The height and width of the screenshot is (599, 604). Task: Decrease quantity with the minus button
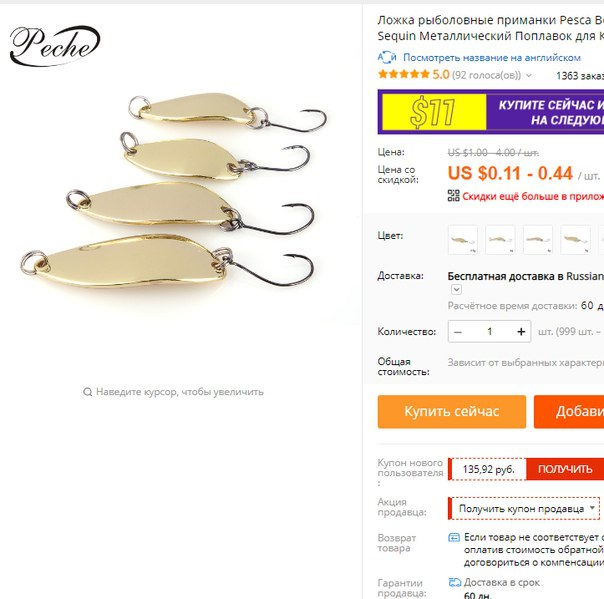tap(458, 332)
